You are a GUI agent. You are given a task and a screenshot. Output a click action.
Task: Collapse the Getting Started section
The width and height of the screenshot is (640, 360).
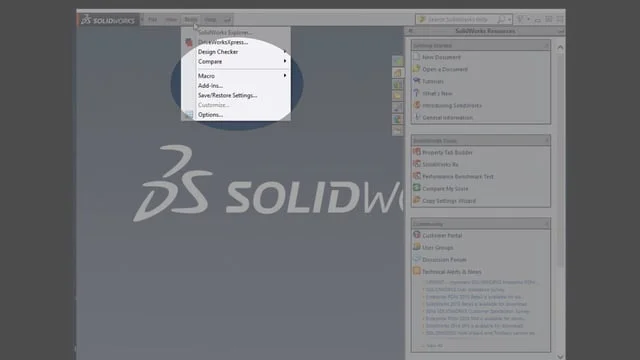546,46
